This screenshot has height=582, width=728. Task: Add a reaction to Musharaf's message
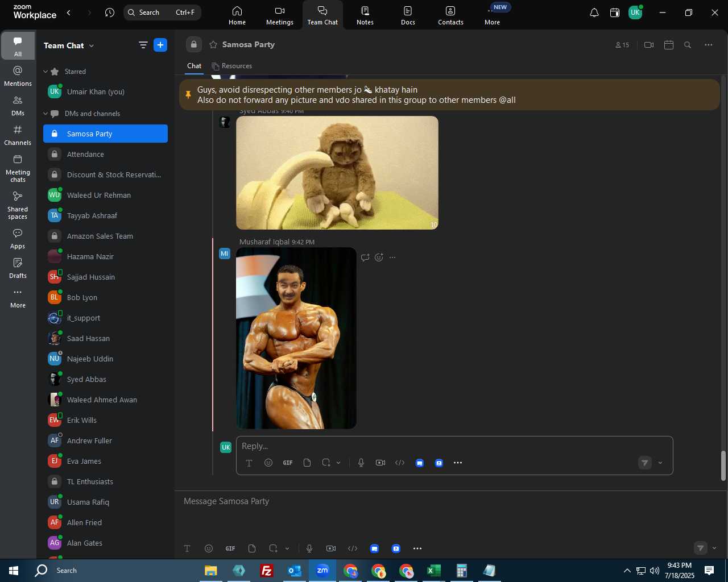(379, 257)
